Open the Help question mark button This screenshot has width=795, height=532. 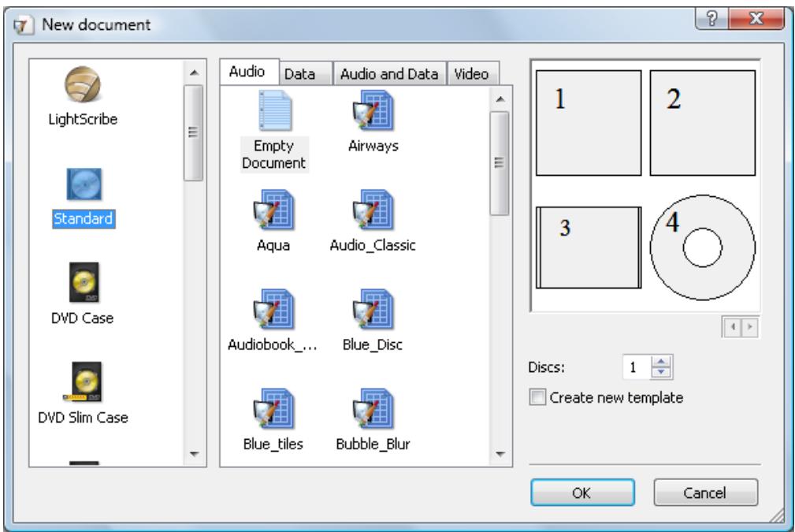click(711, 19)
